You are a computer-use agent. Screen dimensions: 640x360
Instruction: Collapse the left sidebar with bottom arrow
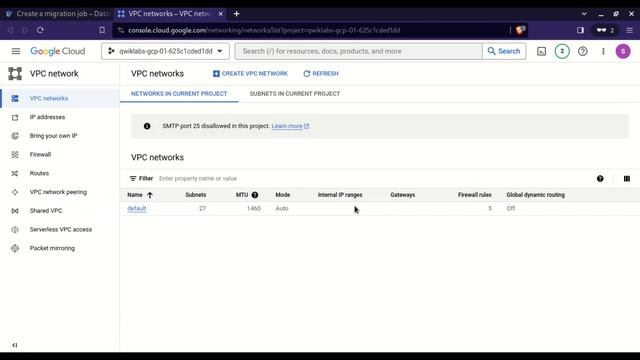(15, 345)
